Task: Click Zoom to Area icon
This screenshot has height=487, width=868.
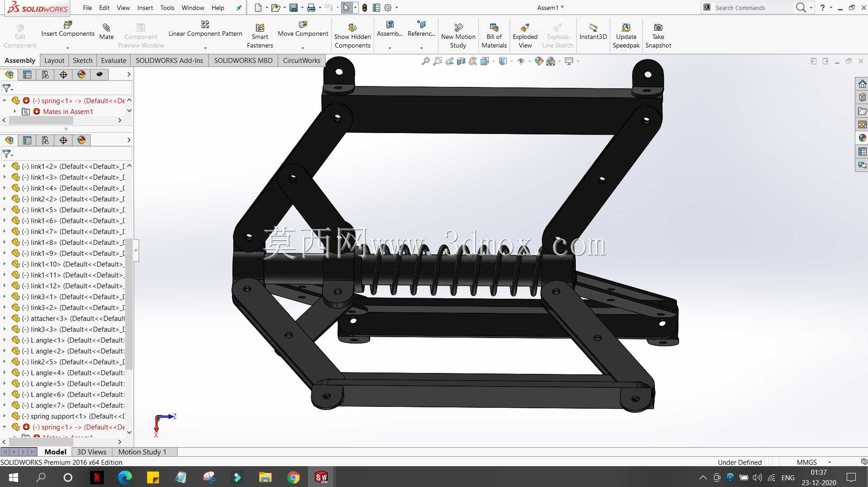Action: click(437, 61)
